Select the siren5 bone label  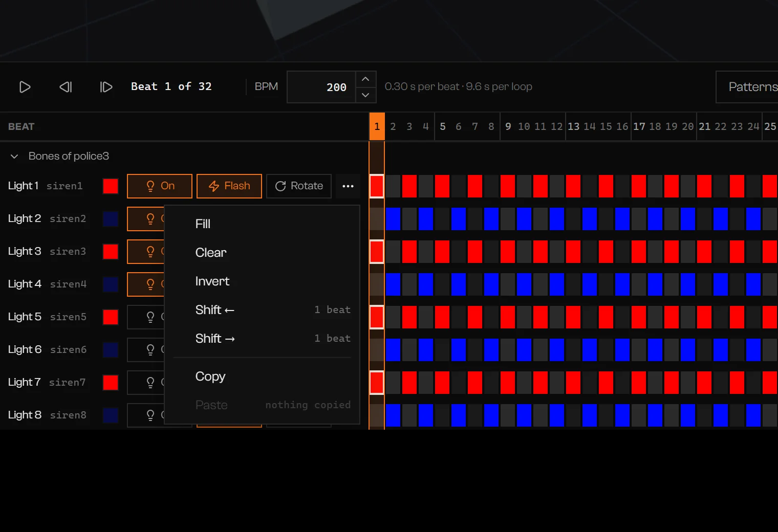(x=68, y=317)
